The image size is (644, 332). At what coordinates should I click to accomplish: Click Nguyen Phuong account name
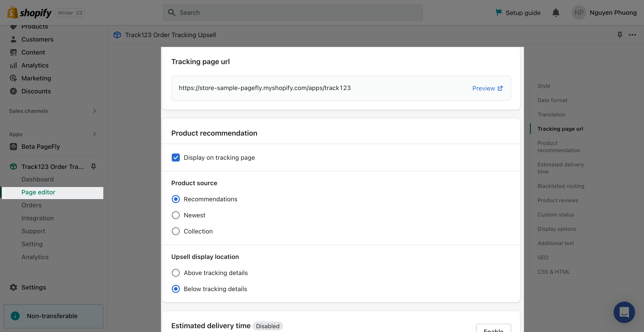[613, 13]
